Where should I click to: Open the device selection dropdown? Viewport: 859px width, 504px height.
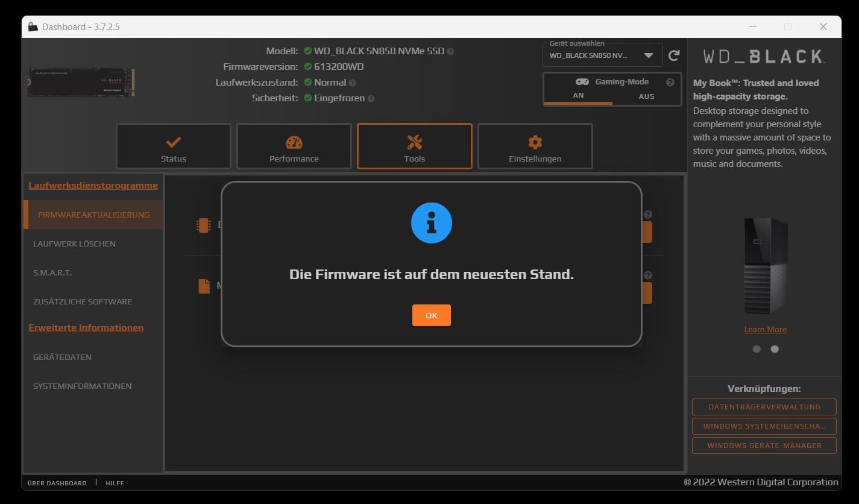(x=602, y=55)
